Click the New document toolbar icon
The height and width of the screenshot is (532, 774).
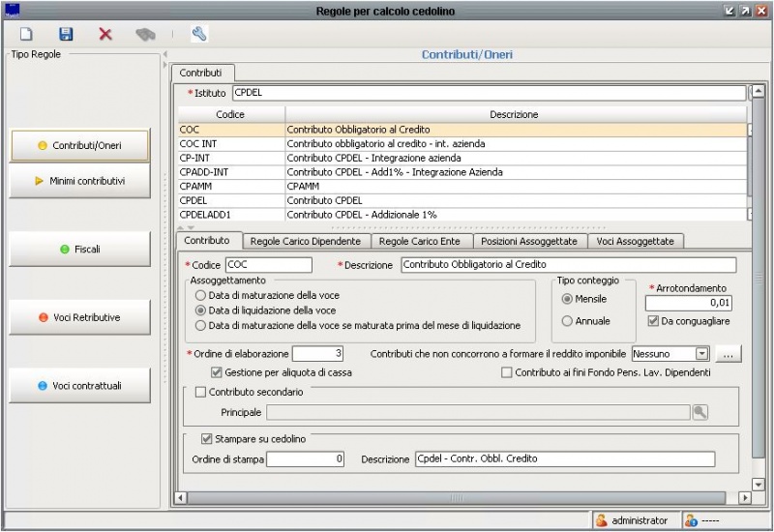[x=27, y=34]
